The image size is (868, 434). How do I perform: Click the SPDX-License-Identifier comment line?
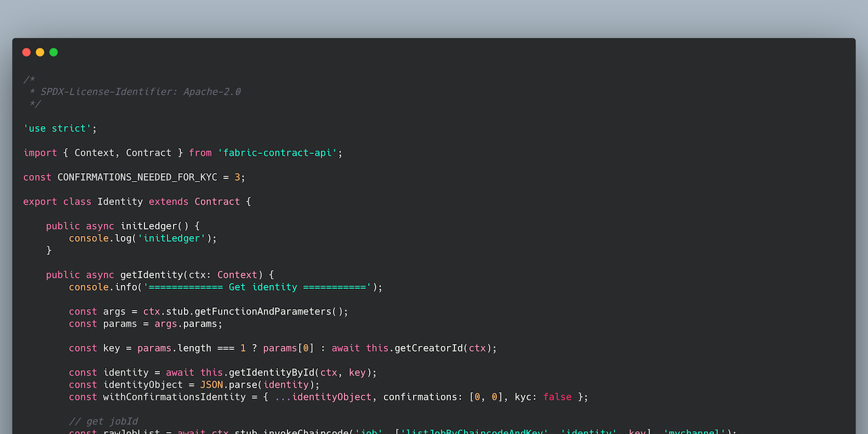[141, 92]
